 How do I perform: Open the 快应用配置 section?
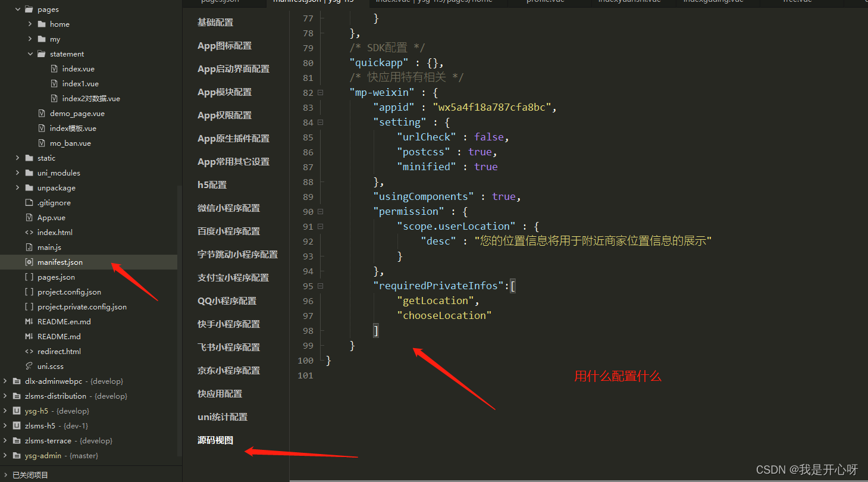tap(220, 394)
